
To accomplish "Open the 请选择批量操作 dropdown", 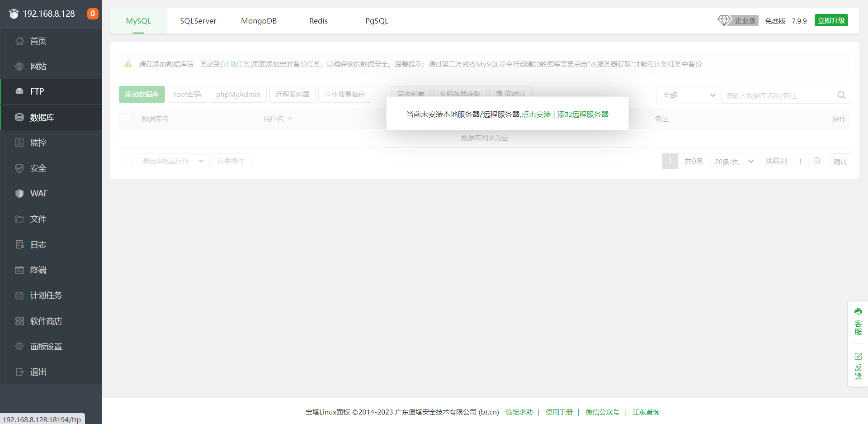I will [x=173, y=161].
